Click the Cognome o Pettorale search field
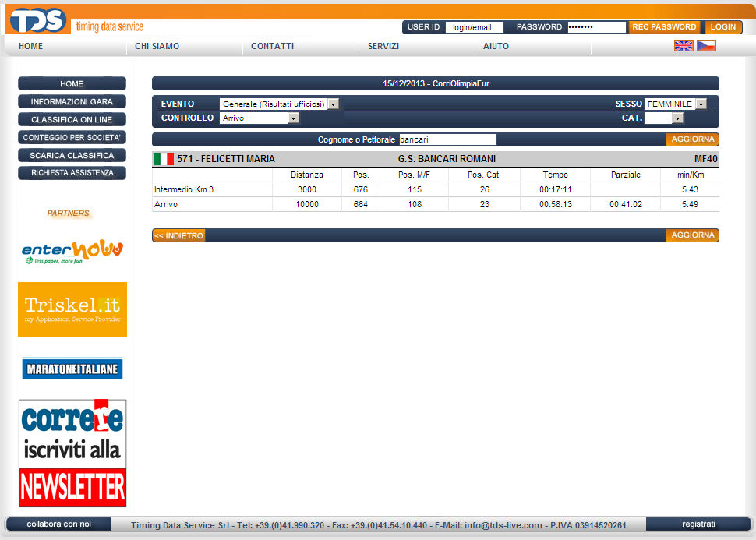Image resolution: width=756 pixels, height=540 pixels. pos(447,139)
